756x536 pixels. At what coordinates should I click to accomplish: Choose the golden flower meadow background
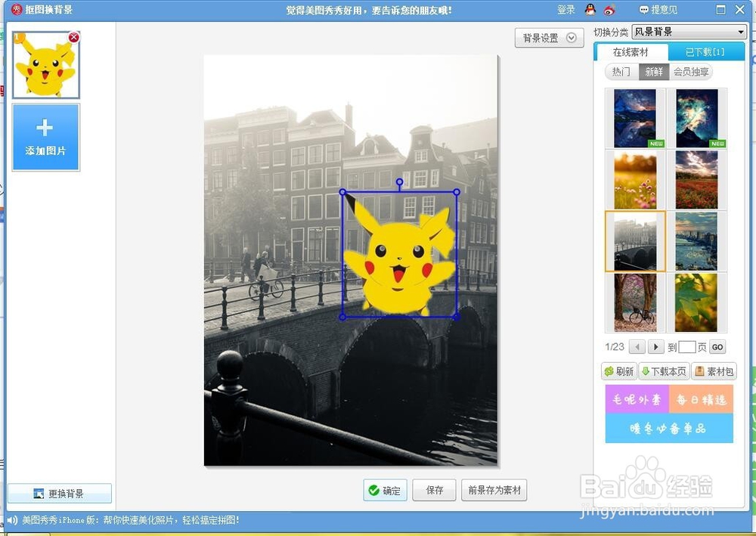coord(635,179)
